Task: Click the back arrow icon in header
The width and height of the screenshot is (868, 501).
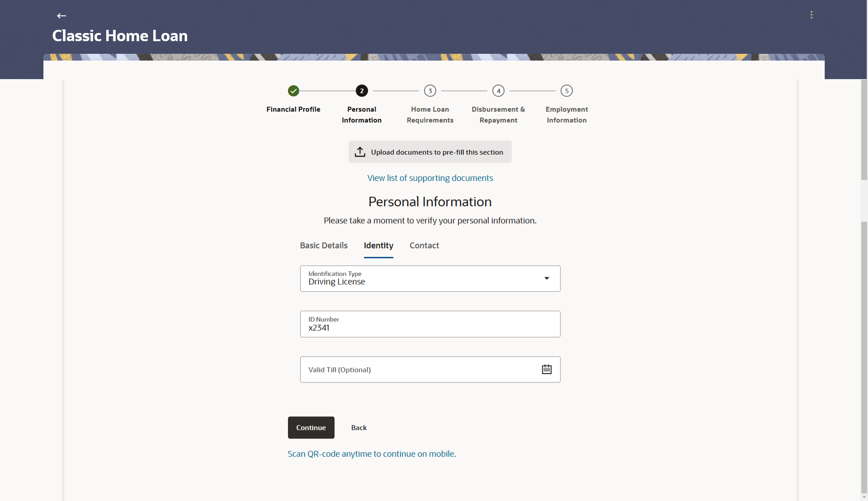Action: pyautogui.click(x=61, y=16)
